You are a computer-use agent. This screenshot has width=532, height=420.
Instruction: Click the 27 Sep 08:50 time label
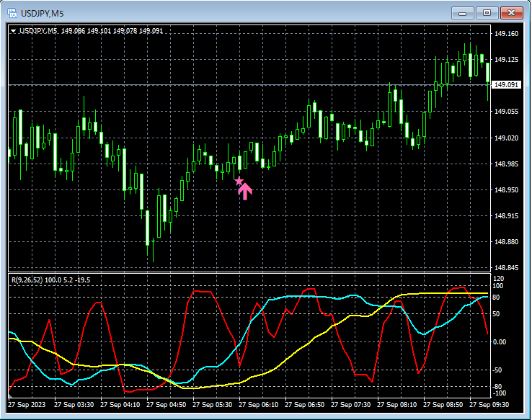443,405
